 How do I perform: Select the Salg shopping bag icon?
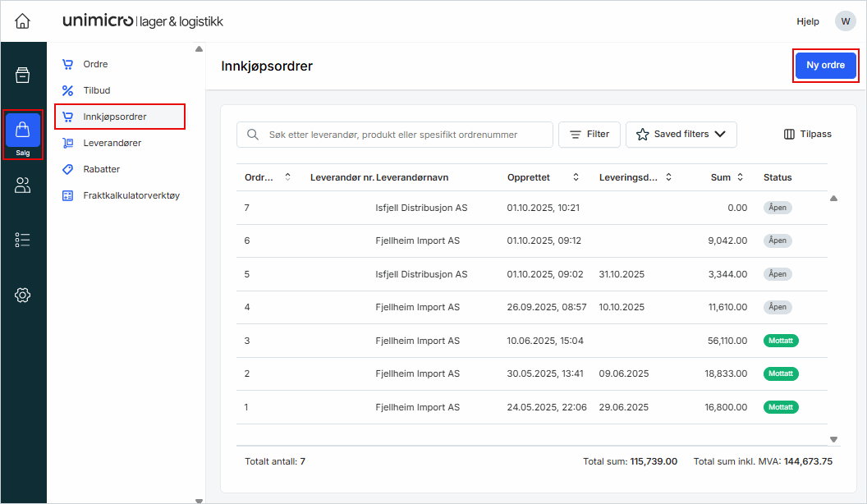(23, 134)
